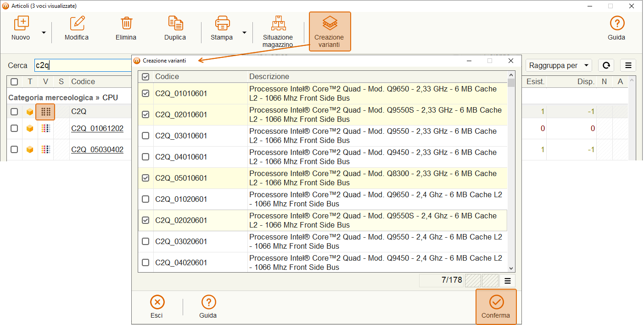644x325 pixels.
Task: Tick the checkbox for row C2Q_05030402
Action: click(14, 149)
